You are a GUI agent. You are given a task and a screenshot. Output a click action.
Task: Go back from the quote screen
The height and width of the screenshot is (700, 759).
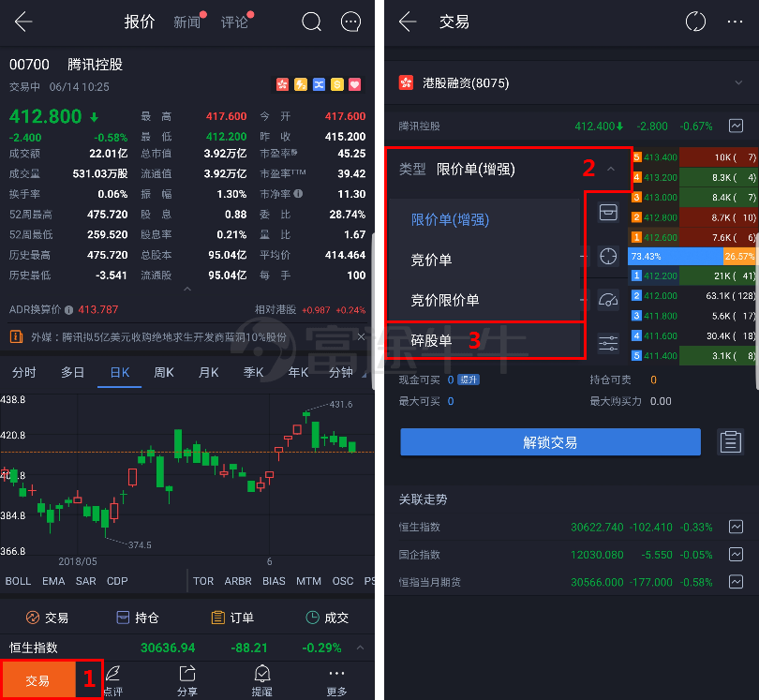click(x=22, y=22)
